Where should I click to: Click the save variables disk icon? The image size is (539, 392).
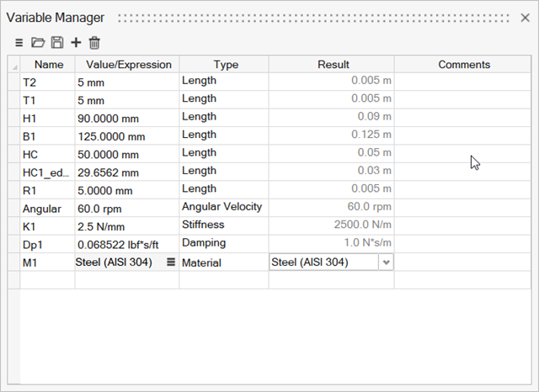[57, 43]
